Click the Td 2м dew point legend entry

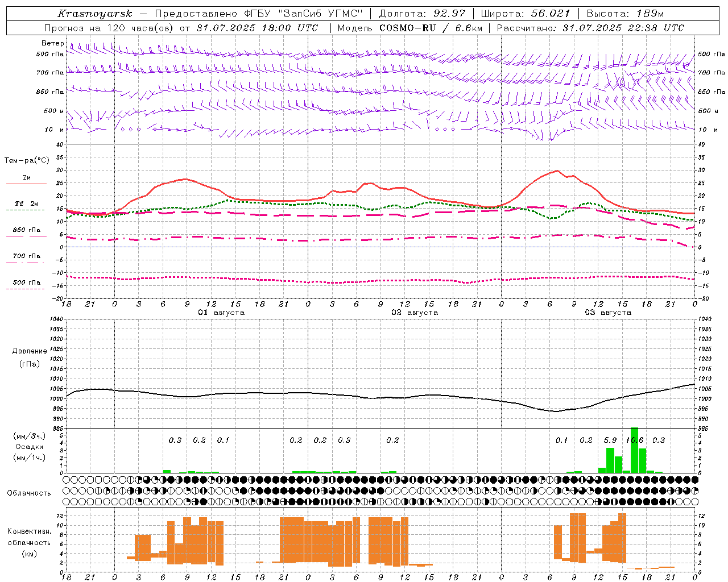pyautogui.click(x=26, y=203)
